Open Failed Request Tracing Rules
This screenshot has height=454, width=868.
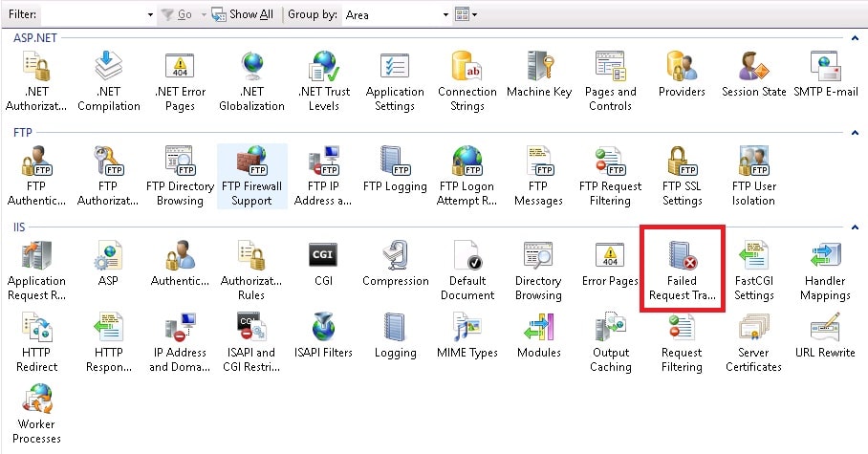coord(682,270)
